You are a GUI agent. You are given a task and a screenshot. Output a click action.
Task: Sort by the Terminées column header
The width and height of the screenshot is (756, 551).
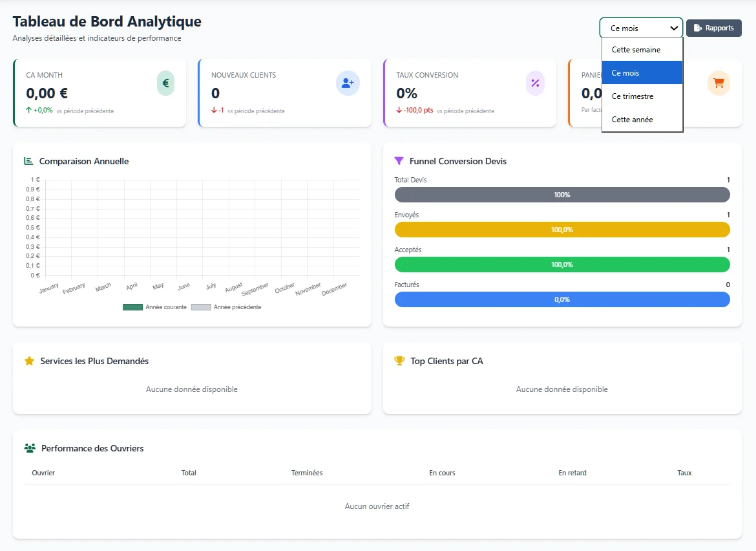click(307, 473)
